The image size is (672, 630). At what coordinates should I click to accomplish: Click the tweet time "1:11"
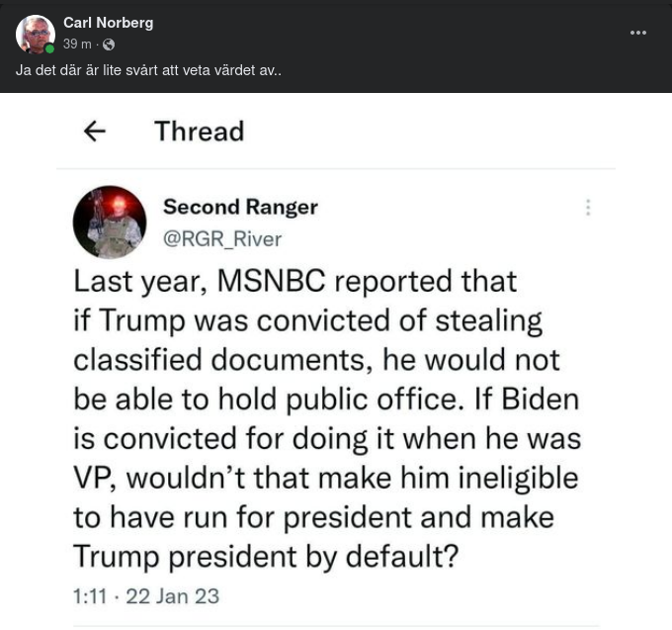coord(88,596)
